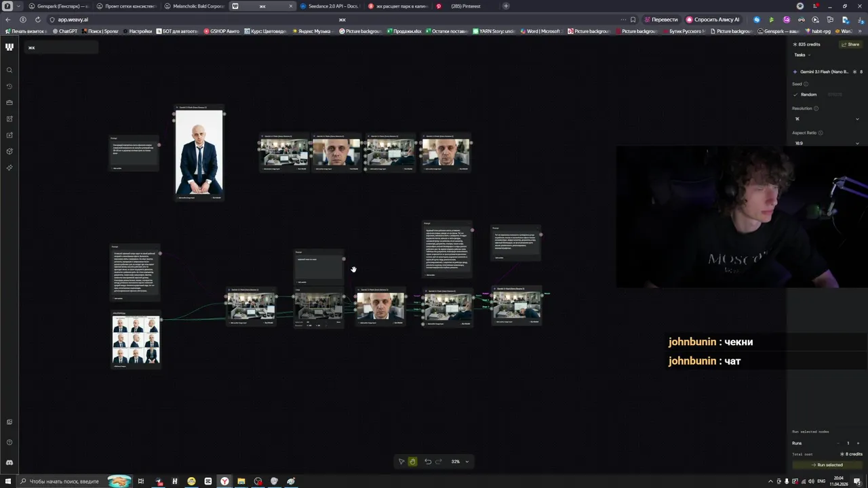
Task: Click Спросить Алису AI button
Action: [713, 20]
